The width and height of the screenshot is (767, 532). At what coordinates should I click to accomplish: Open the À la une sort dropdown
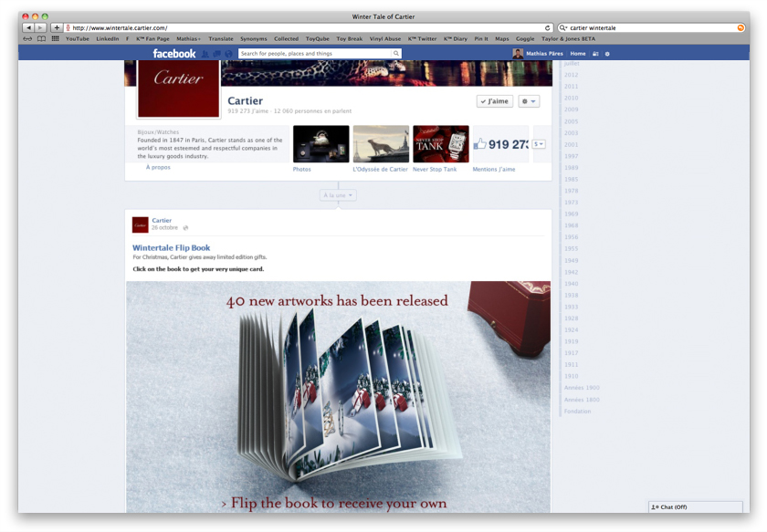pos(338,195)
